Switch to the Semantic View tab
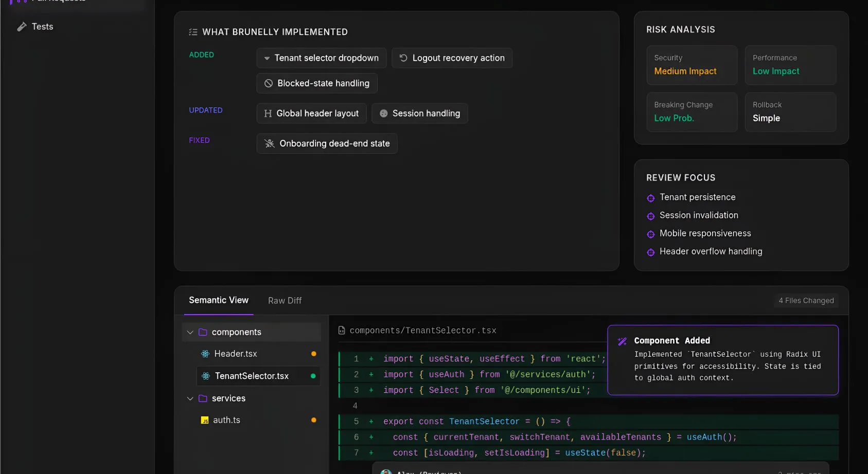The width and height of the screenshot is (868, 474). (x=219, y=300)
